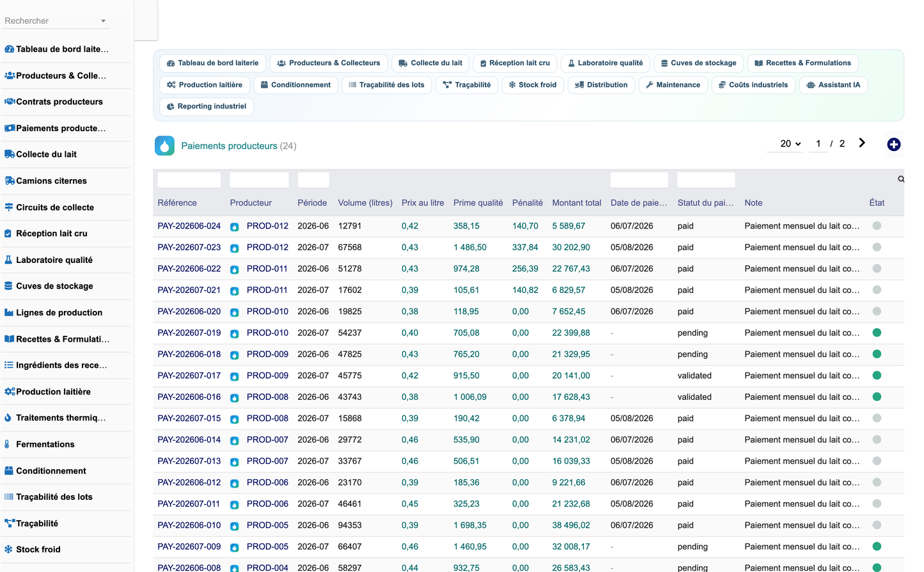Click the current page number field

[818, 144]
